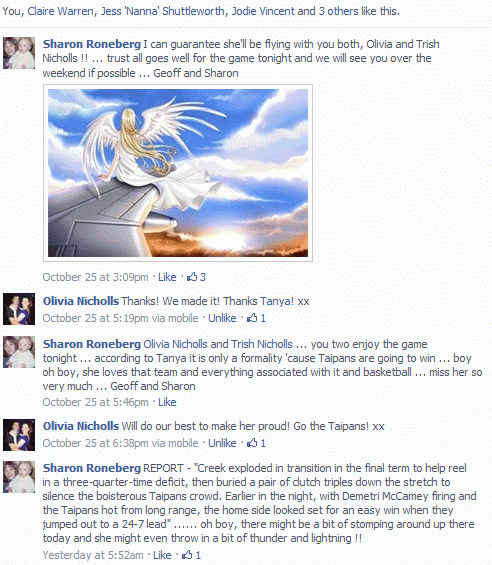Image resolution: width=492 pixels, height=565 pixels.
Task: Click thumbs-up icon on 5:19pm comment
Action: tap(252, 318)
